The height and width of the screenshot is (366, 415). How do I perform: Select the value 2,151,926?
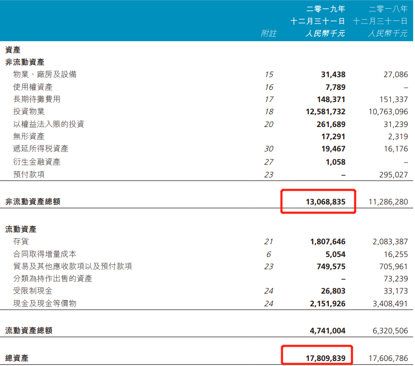[x=328, y=304]
